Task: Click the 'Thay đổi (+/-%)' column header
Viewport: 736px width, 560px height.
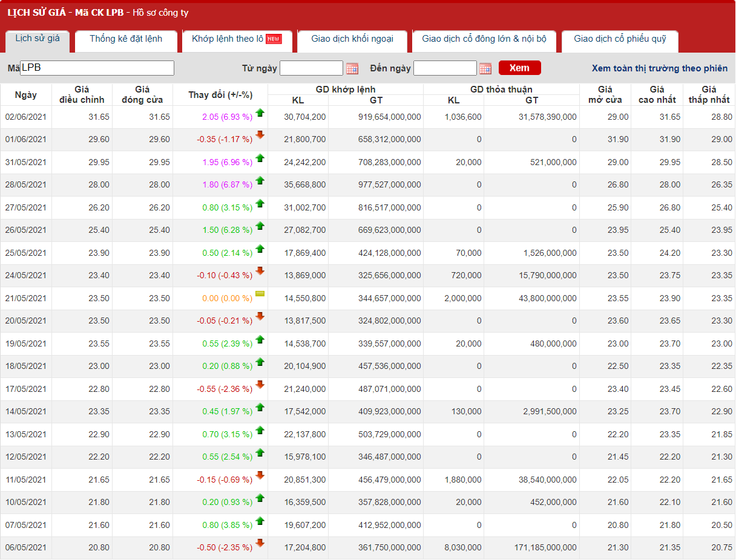Action: coord(220,95)
